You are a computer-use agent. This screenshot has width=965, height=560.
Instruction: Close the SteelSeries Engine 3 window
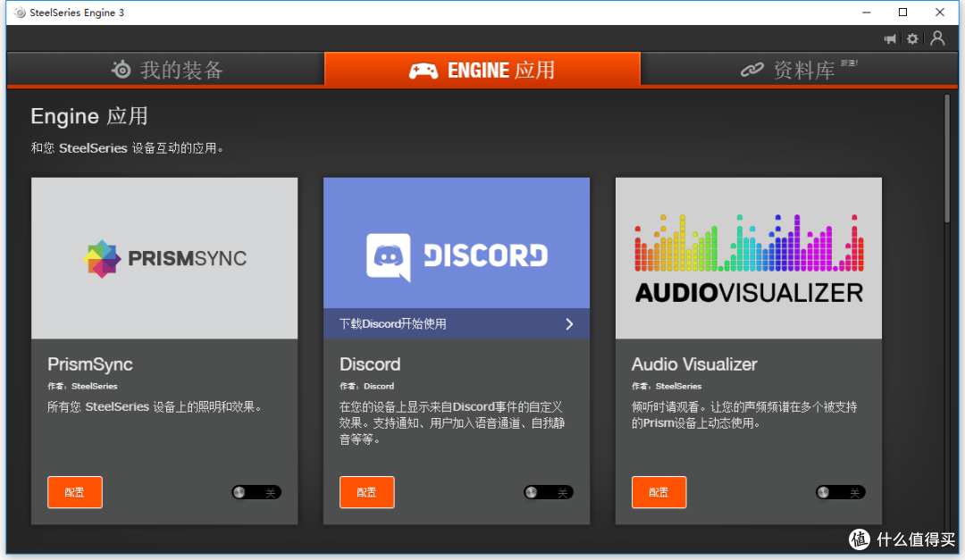(940, 13)
